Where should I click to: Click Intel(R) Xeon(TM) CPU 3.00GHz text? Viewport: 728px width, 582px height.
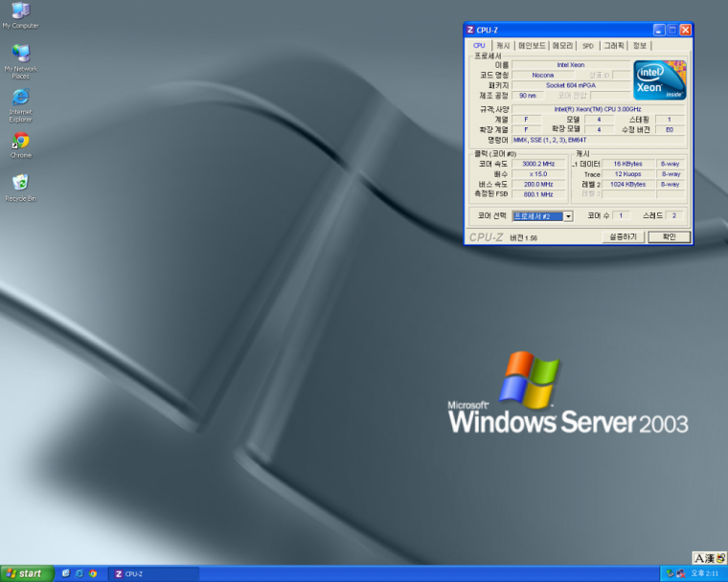point(598,109)
